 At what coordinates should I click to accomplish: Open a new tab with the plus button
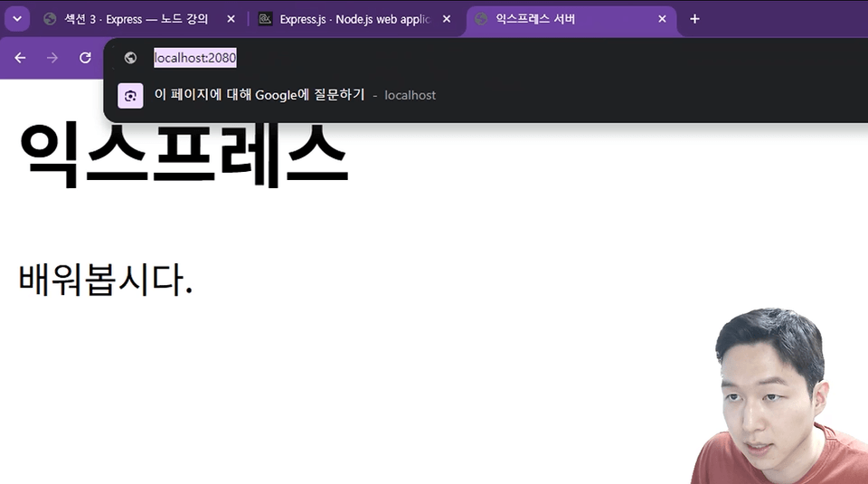click(x=694, y=19)
